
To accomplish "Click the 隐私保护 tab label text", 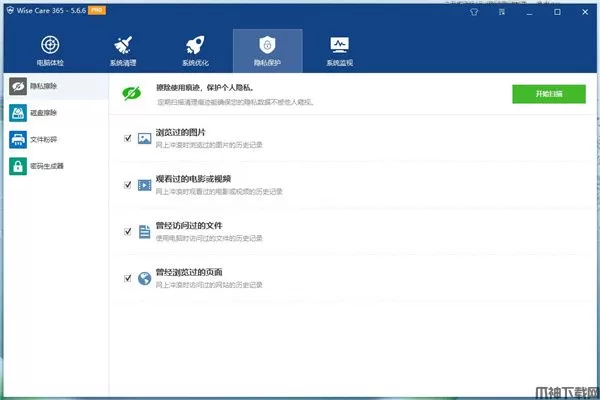I will (x=267, y=63).
